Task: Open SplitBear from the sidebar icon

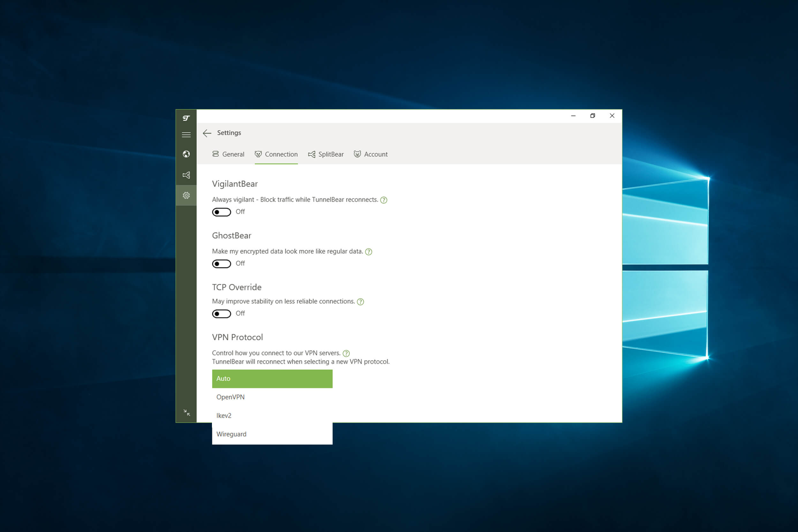Action: [x=186, y=175]
